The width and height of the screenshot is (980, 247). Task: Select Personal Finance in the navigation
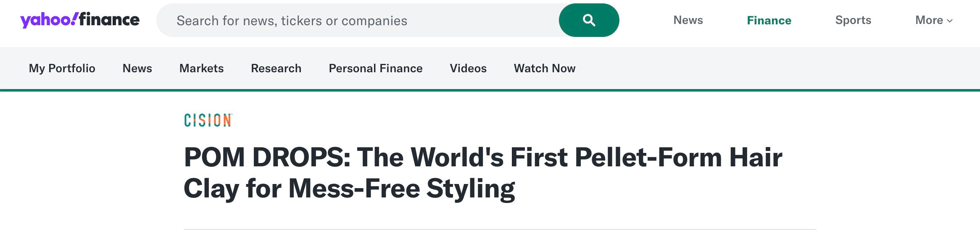[x=375, y=68]
